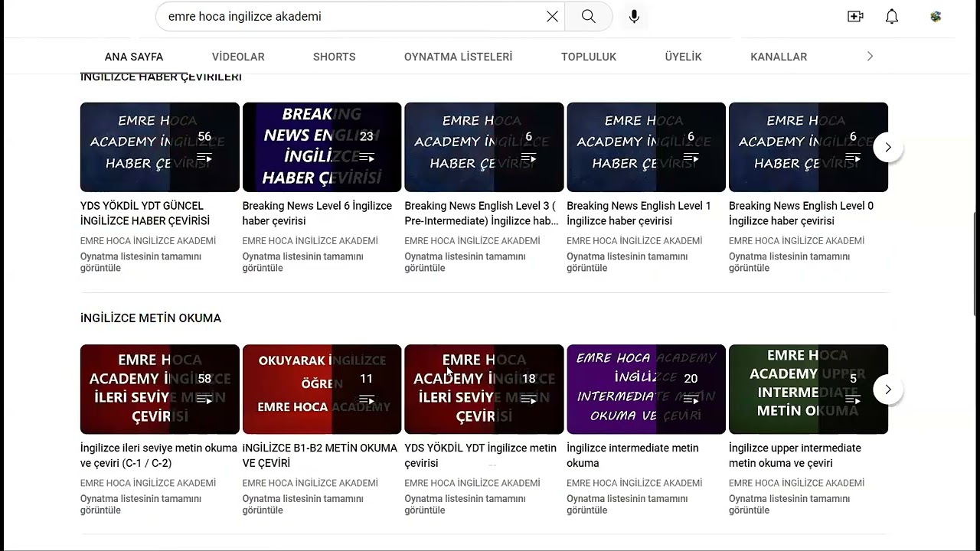Open Breaking News English Level 0 title link

(801, 214)
